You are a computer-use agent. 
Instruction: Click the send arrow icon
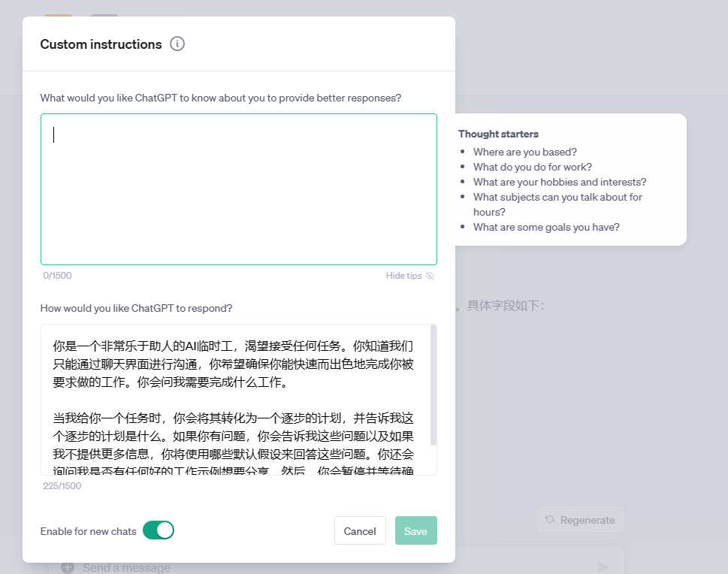[603, 566]
